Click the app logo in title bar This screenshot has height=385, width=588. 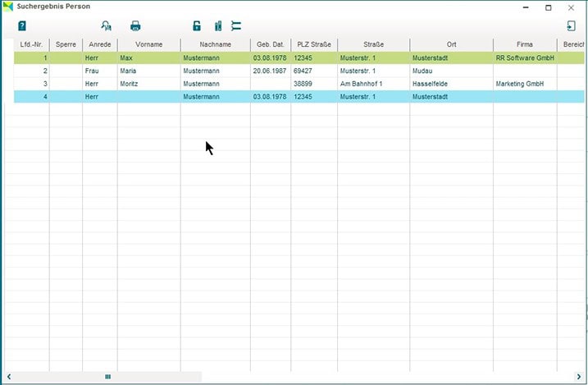click(8, 7)
